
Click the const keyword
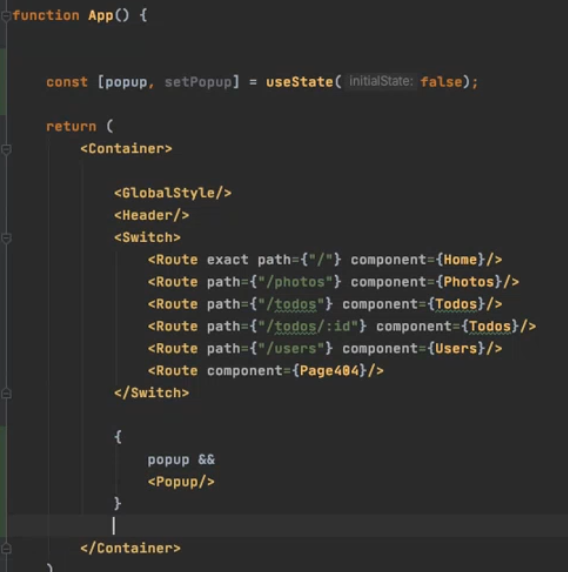67,82
